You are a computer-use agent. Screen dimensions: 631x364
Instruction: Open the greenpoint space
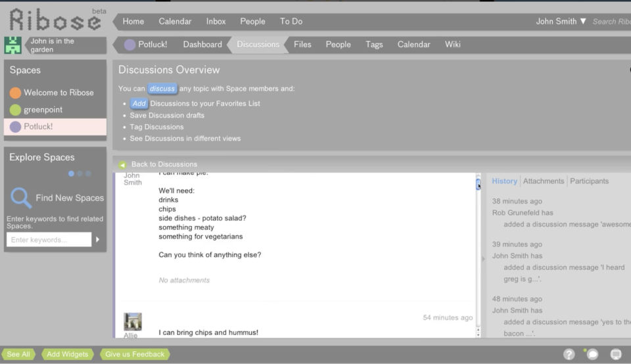pyautogui.click(x=43, y=110)
